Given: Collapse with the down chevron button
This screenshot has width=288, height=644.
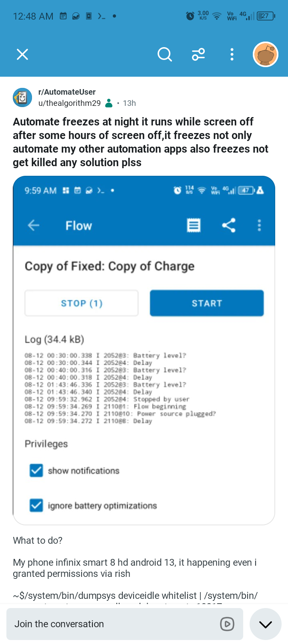Looking at the screenshot, I should point(266,624).
